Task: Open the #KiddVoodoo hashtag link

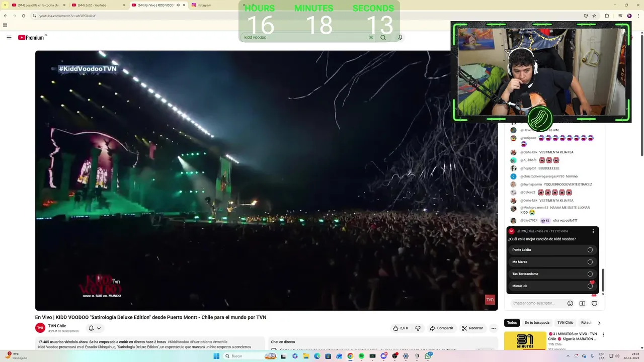Action: coord(178,342)
